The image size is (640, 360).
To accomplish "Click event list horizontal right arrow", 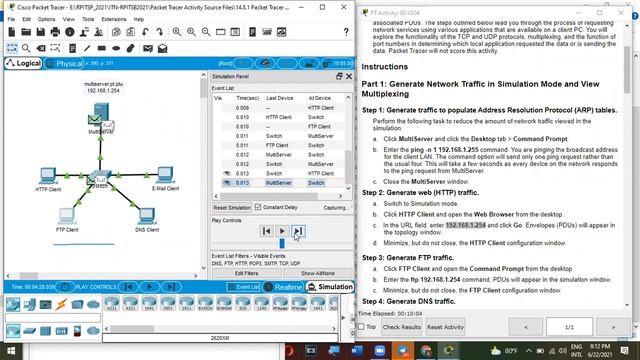I will (340, 196).
